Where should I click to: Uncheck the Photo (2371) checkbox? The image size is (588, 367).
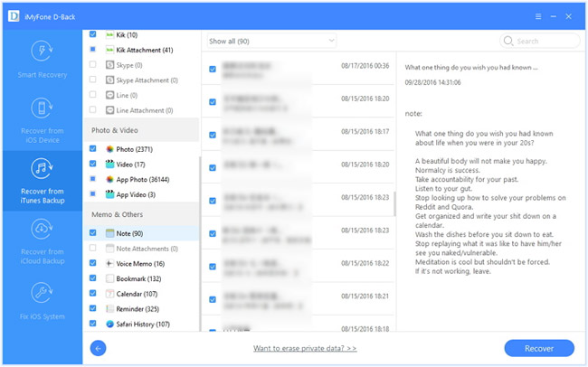(92, 148)
